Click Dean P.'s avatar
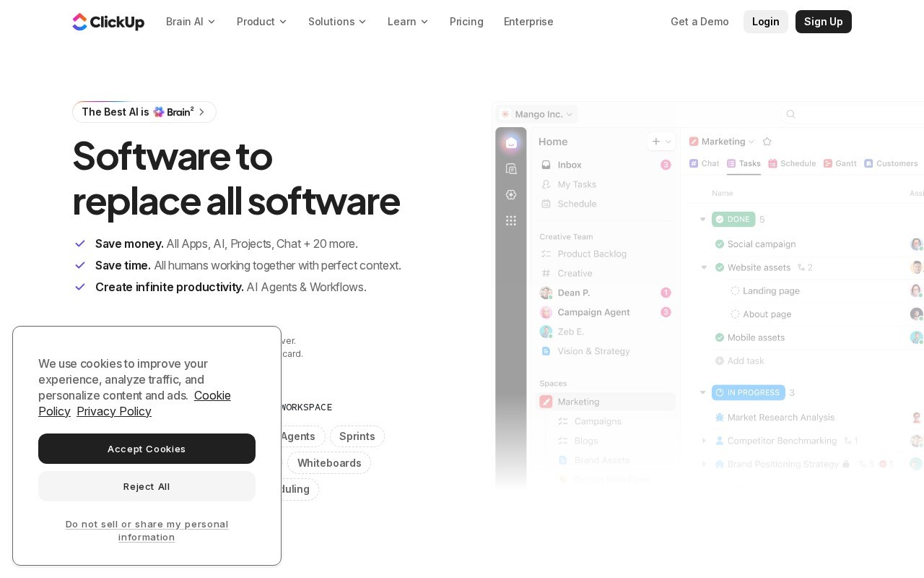The width and height of the screenshot is (924, 578). pos(546,293)
